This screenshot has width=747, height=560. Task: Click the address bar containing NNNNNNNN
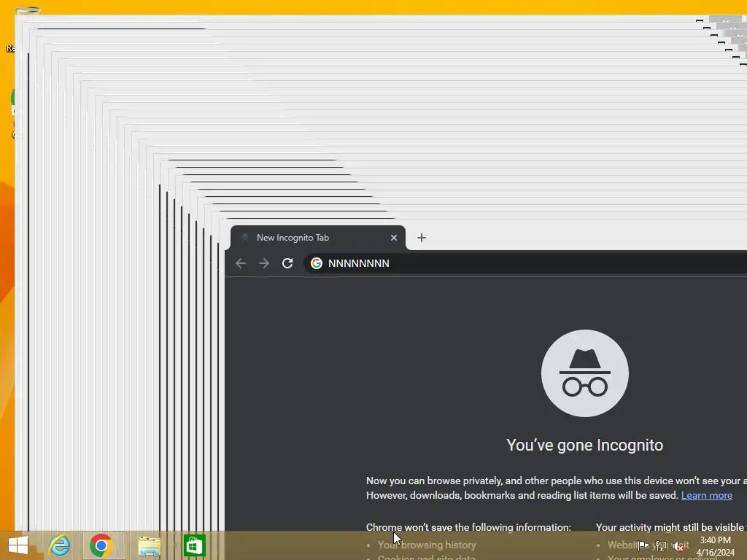(x=524, y=263)
